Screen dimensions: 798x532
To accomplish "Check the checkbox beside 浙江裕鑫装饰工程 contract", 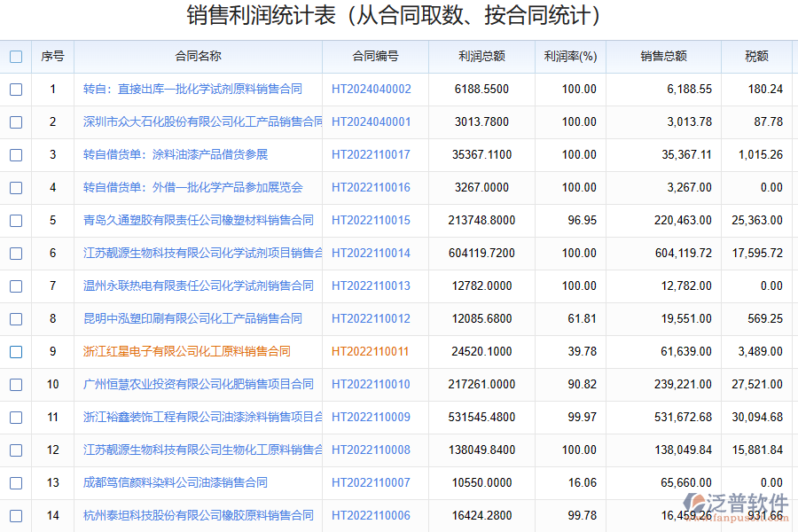I will pyautogui.click(x=15, y=417).
